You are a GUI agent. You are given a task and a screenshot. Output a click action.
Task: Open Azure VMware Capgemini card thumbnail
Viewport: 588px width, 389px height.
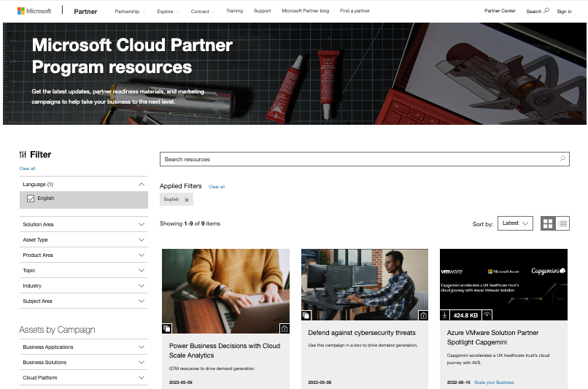coord(503,285)
